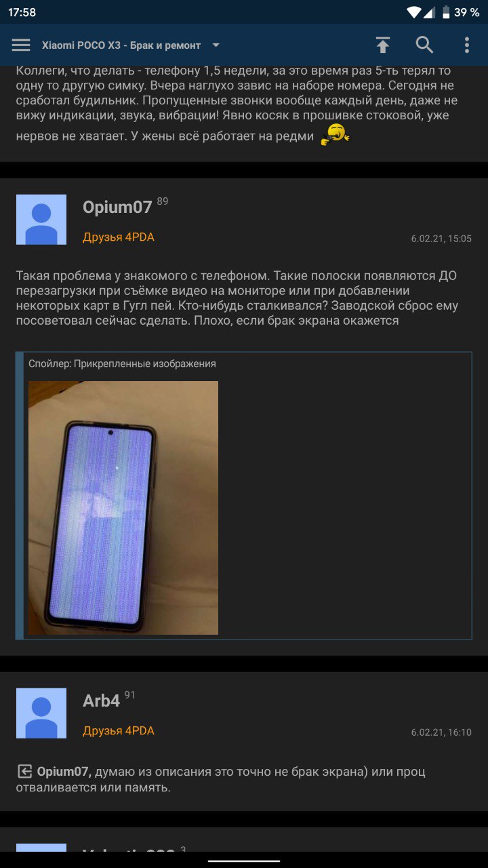Open Opium07 username profile
The width and height of the screenshot is (488, 868).
click(x=117, y=208)
